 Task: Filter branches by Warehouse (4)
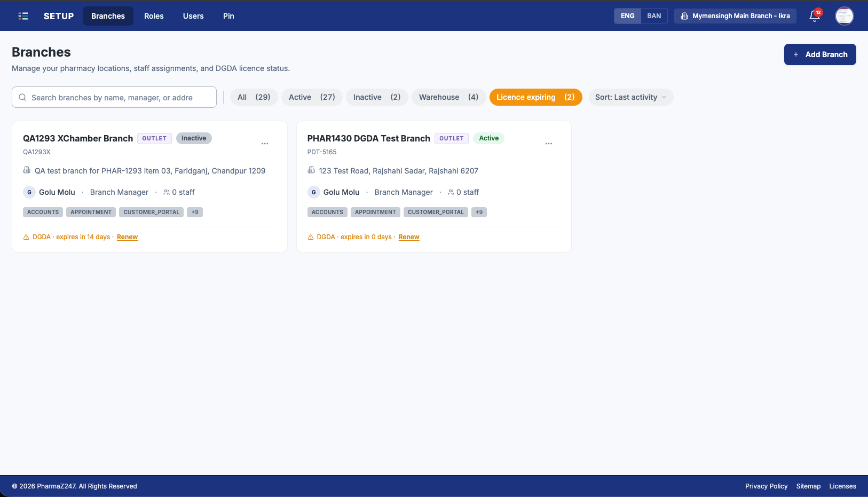tap(448, 97)
